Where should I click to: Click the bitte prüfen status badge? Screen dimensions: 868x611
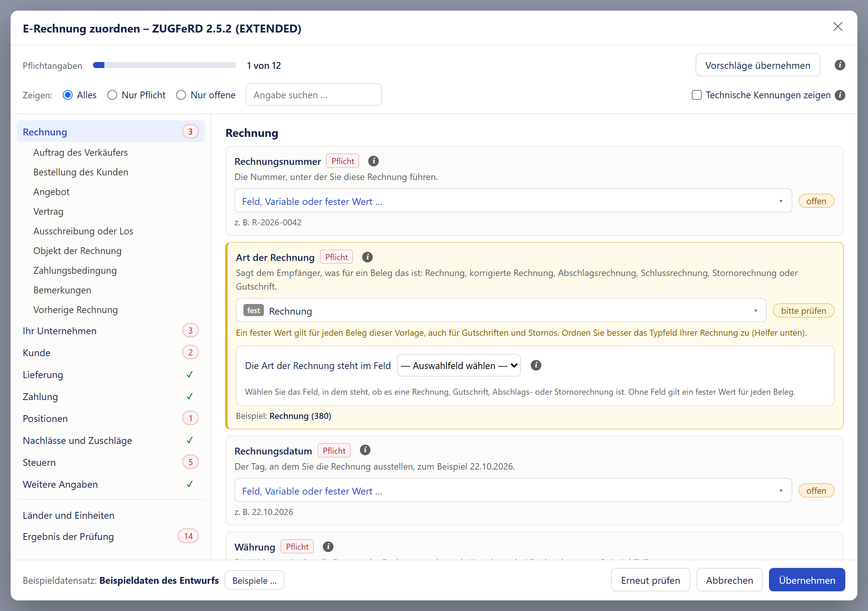coord(803,310)
